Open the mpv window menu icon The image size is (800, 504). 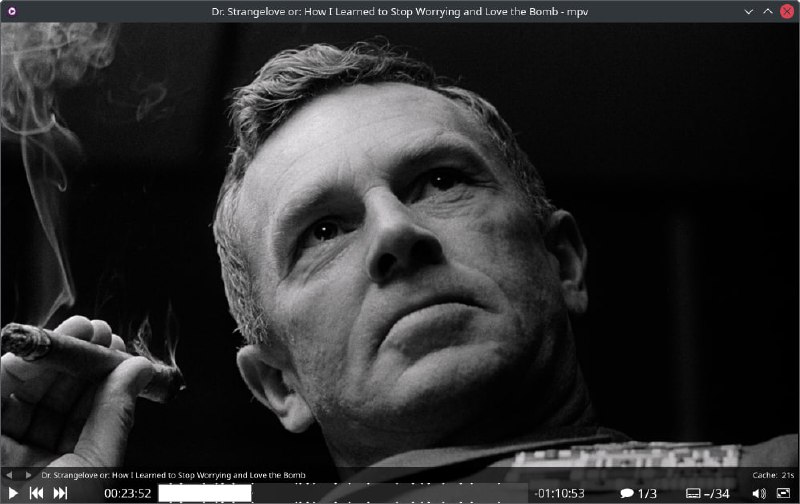tap(11, 11)
